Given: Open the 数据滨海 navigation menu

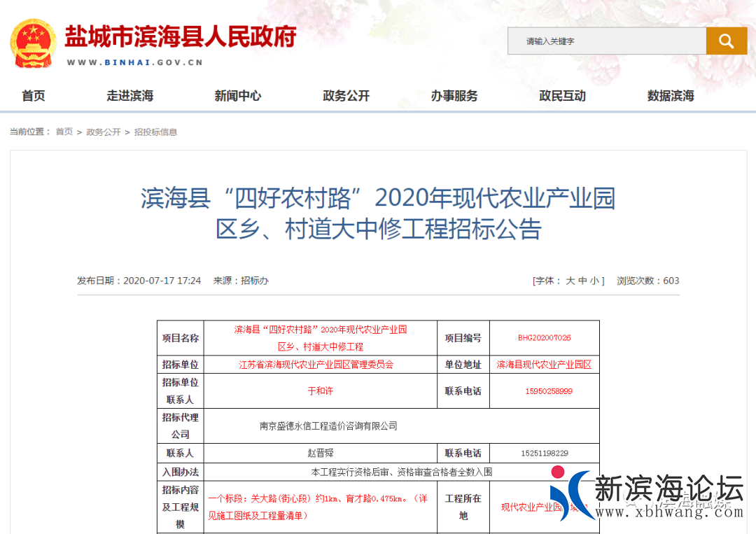Looking at the screenshot, I should pyautogui.click(x=670, y=96).
